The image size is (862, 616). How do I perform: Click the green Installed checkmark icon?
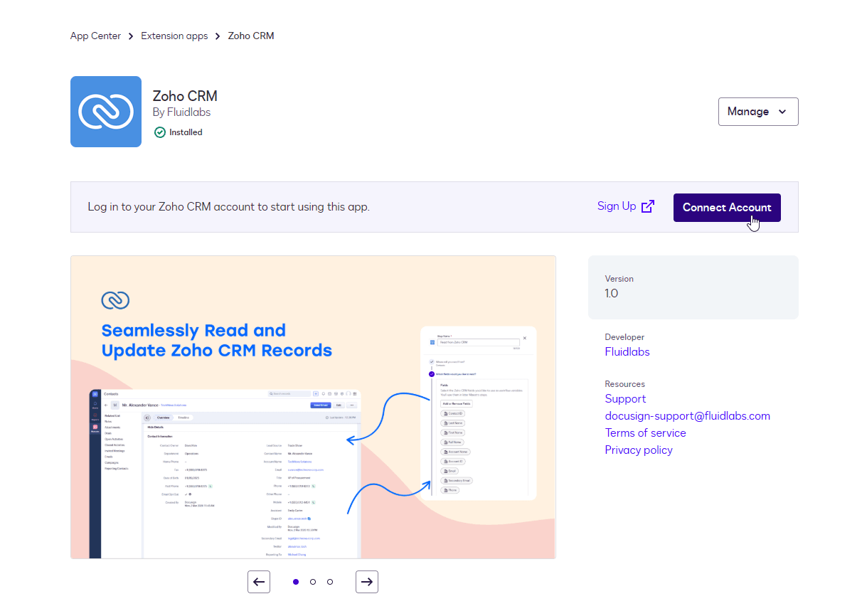point(160,132)
